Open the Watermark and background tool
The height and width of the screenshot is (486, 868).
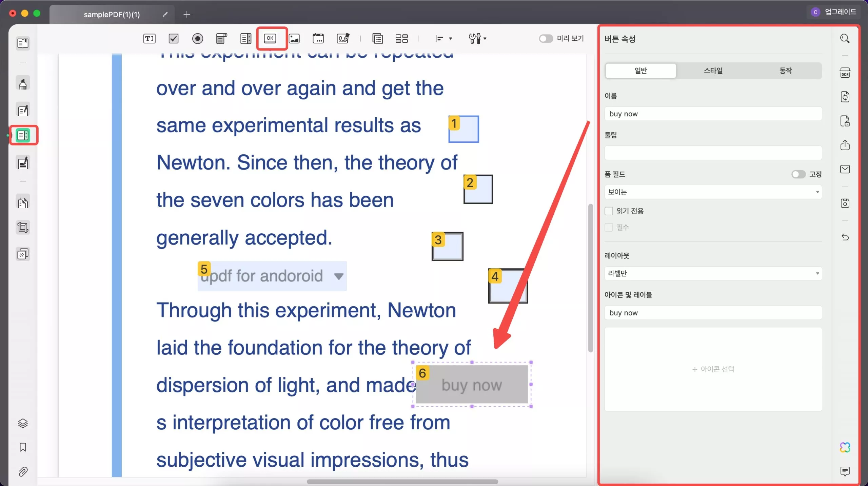23,254
